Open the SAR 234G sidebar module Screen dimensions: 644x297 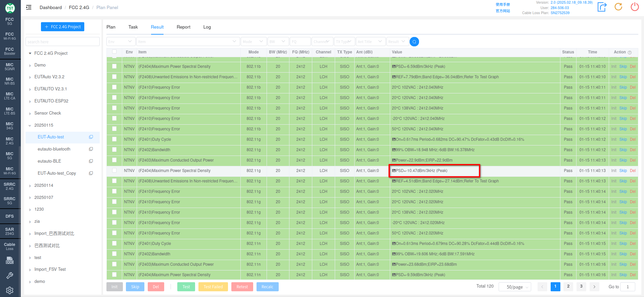(x=9, y=231)
